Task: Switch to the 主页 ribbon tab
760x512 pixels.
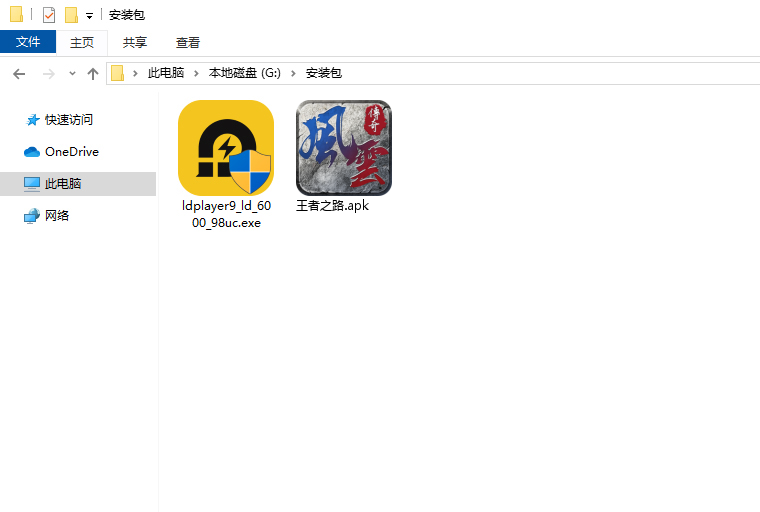Action: pos(81,42)
